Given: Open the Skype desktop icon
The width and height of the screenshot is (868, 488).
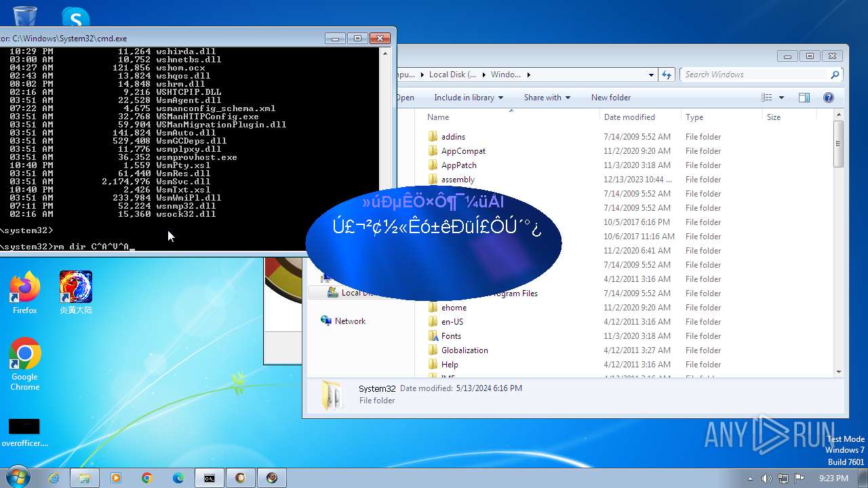Looking at the screenshot, I should tap(75, 16).
